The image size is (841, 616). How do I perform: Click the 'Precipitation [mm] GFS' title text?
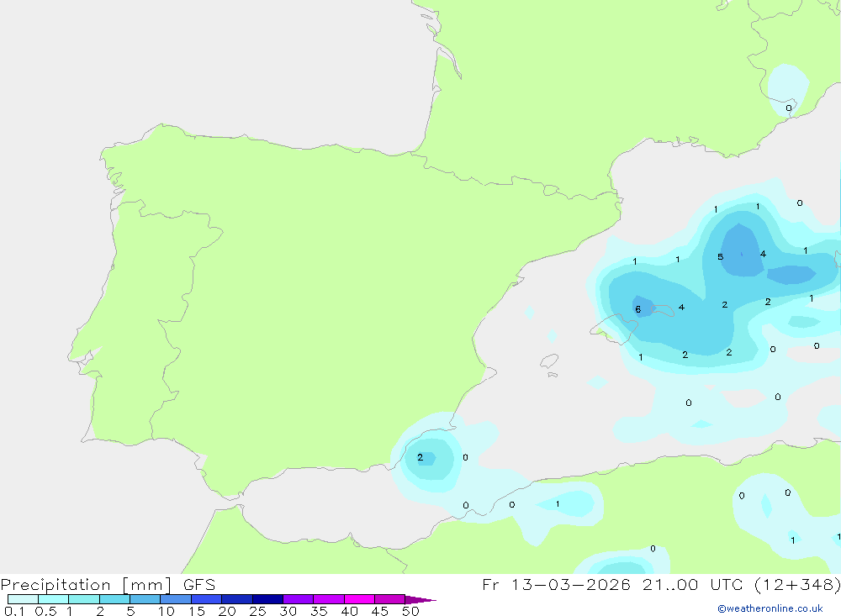point(108,584)
